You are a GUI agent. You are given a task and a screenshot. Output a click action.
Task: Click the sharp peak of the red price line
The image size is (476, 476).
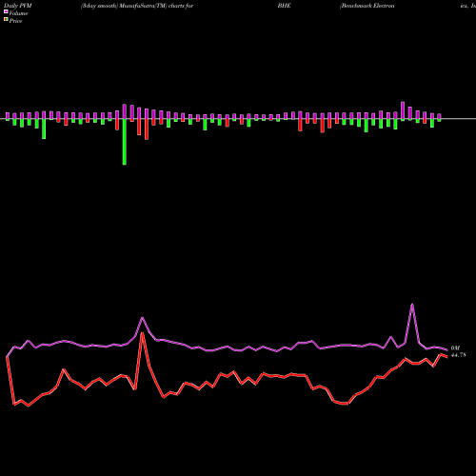click(x=143, y=333)
